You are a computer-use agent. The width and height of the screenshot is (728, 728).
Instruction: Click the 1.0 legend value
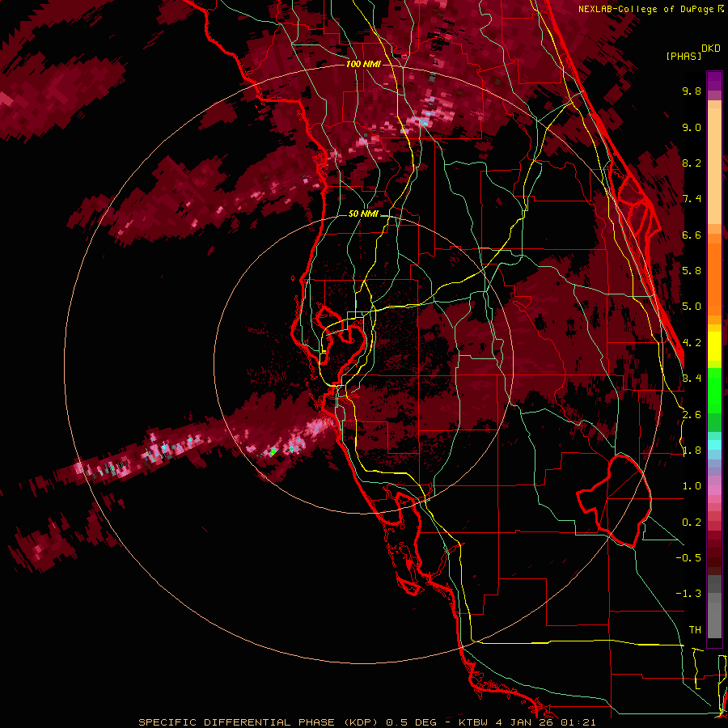pyautogui.click(x=692, y=487)
